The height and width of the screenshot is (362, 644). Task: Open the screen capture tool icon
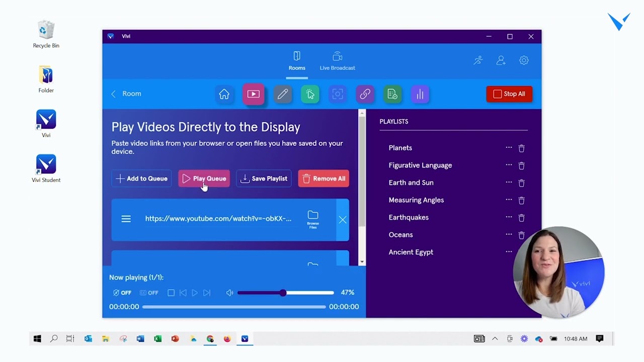338,94
